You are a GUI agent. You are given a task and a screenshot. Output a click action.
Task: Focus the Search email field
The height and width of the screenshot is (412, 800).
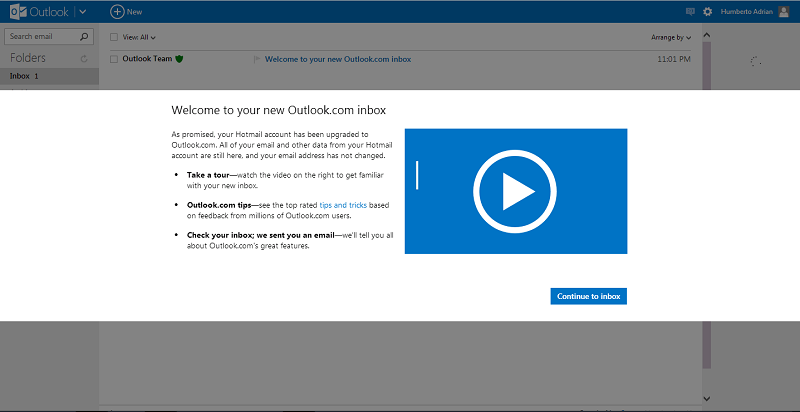click(49, 37)
